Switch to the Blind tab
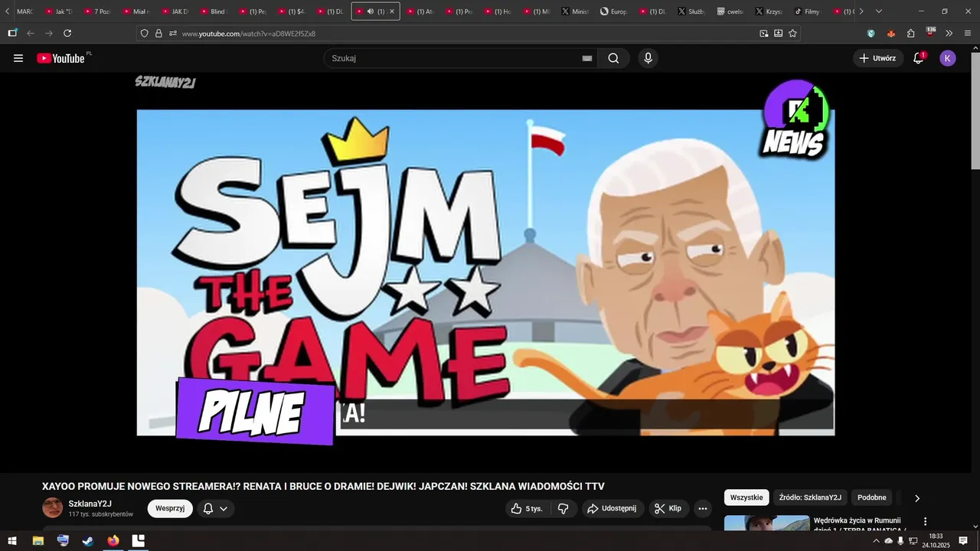 (213, 11)
